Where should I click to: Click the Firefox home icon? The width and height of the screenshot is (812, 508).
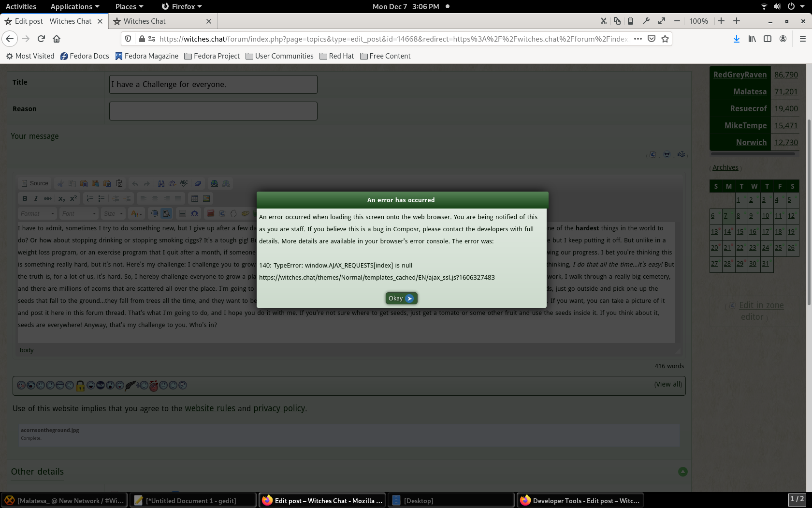(57, 39)
